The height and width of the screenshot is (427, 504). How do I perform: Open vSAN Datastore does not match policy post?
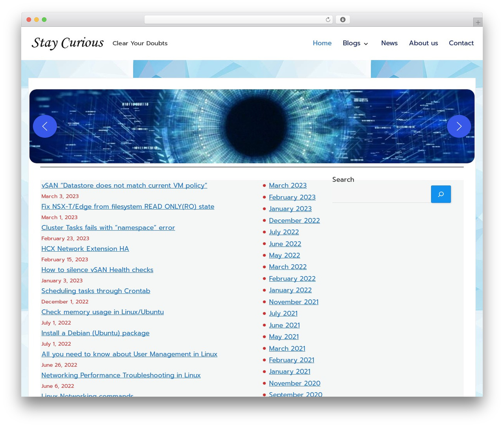(x=124, y=186)
